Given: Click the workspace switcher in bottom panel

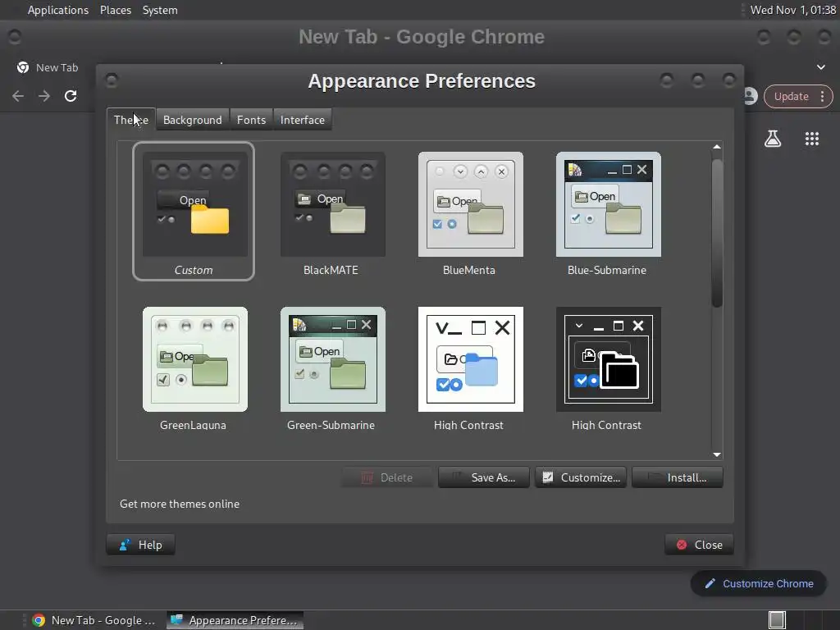Looking at the screenshot, I should click(x=777, y=620).
